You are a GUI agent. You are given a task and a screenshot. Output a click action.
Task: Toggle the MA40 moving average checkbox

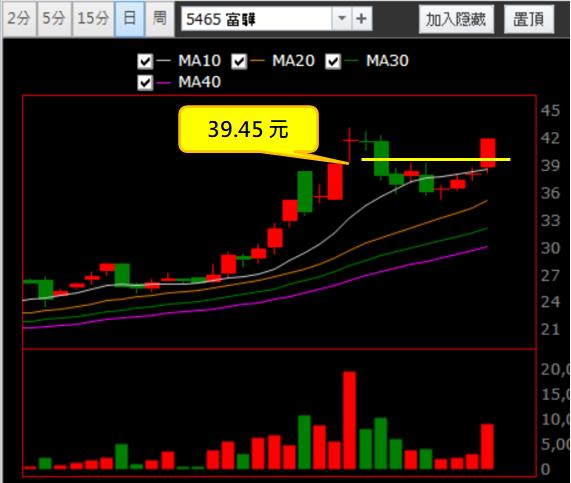[x=145, y=83]
